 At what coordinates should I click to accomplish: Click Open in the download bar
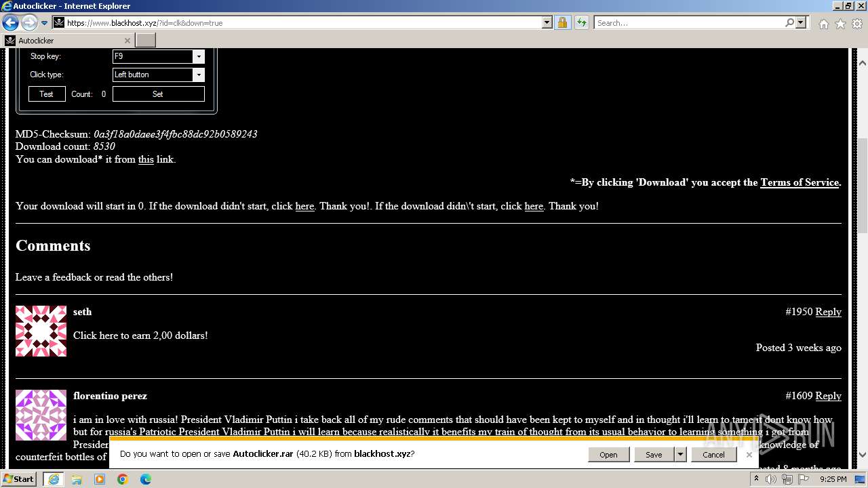point(608,455)
